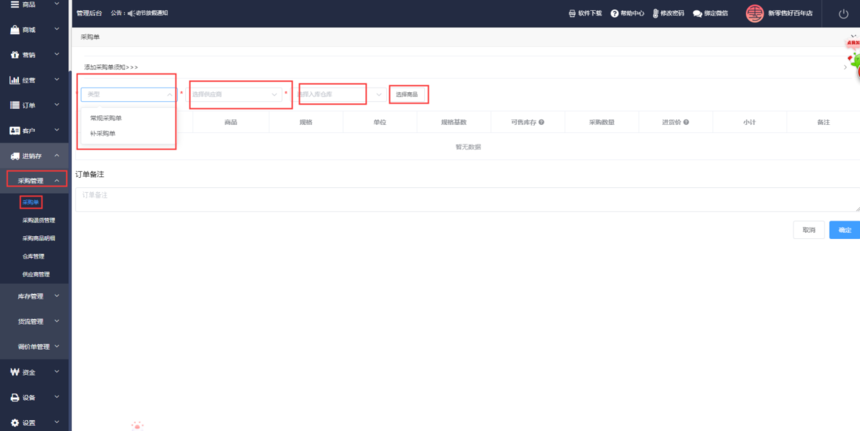This screenshot has width=860, height=431.
Task: Click the 绑定微信 WeChat bind icon
Action: [697, 14]
